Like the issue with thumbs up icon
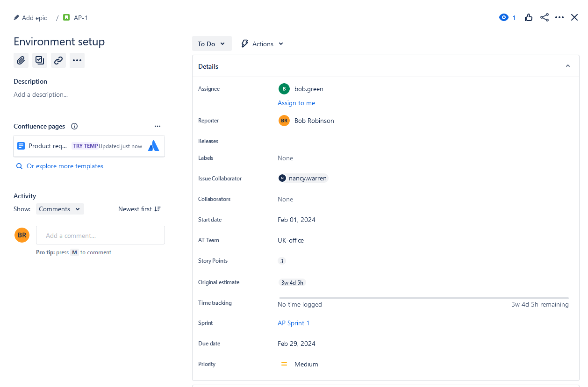The width and height of the screenshot is (588, 387). click(528, 17)
